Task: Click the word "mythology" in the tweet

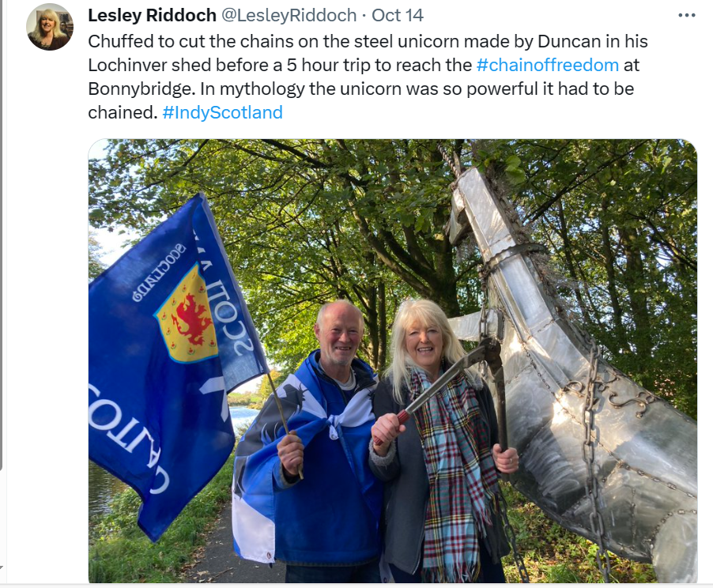Action: 262,89
